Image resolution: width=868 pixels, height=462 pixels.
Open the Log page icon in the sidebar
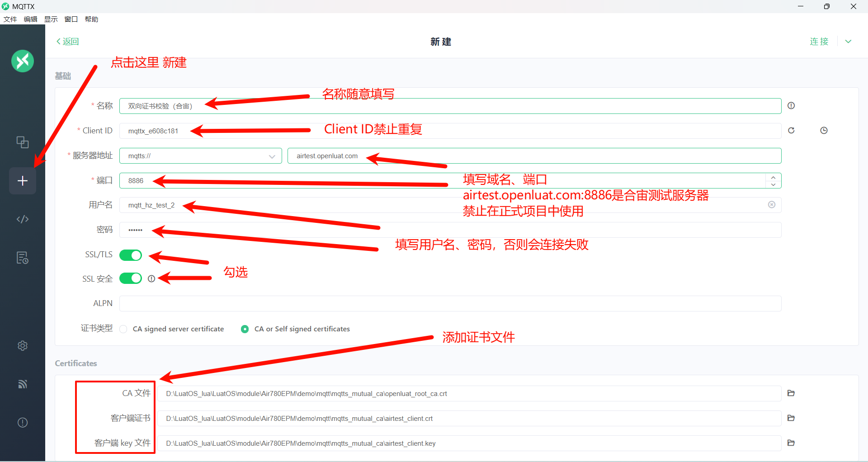pos(23,258)
